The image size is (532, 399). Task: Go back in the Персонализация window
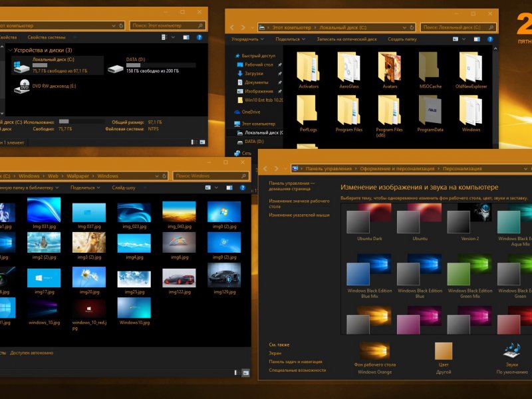[x=265, y=169]
